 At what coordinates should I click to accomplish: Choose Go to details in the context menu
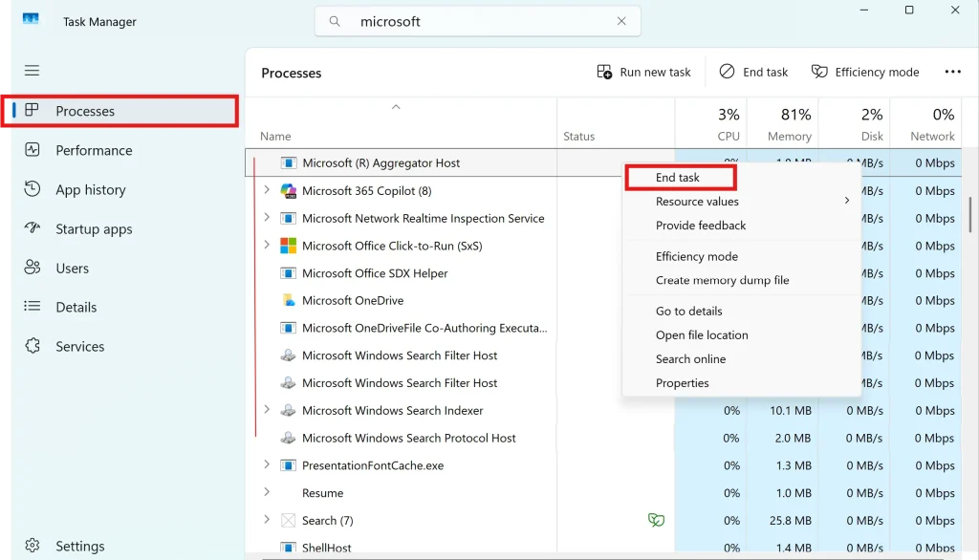coord(688,311)
